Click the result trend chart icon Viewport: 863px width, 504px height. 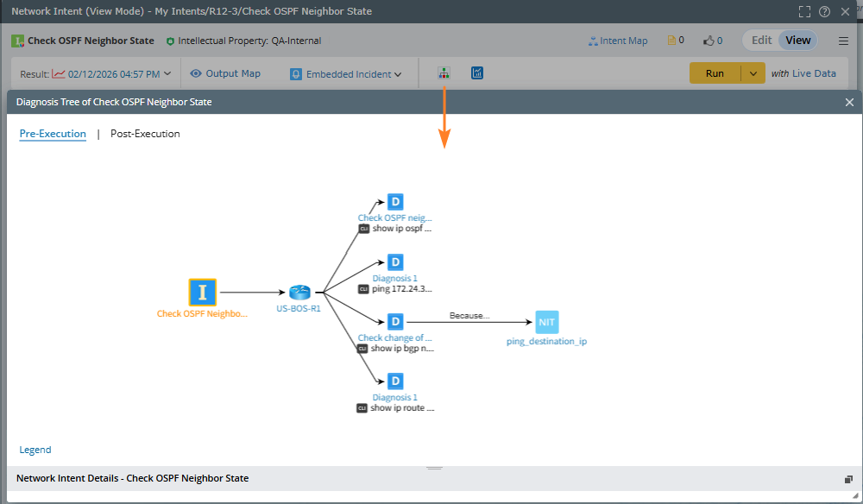pos(59,73)
